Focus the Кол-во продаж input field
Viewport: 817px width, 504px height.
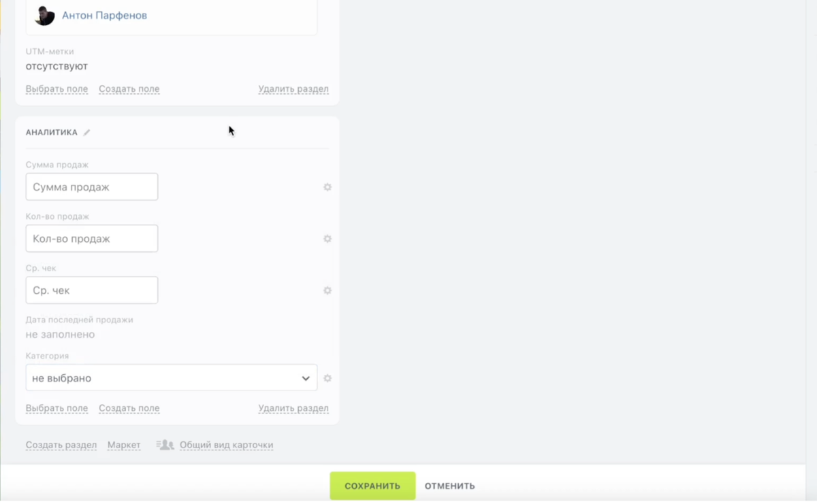click(x=92, y=238)
